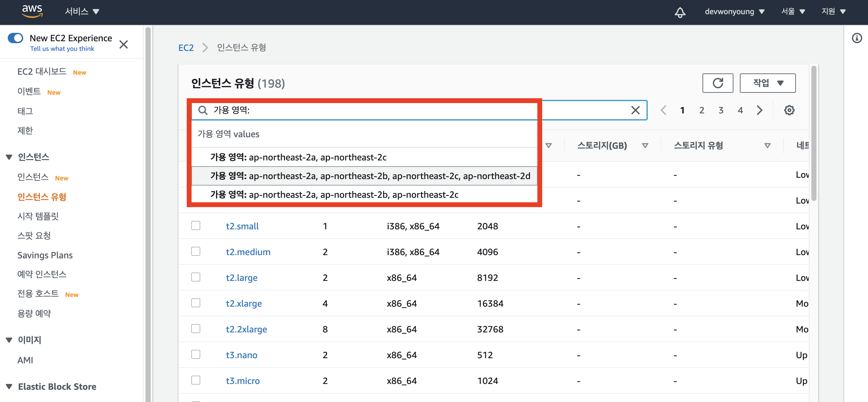The image size is (868, 402).
Task: Click Tell us what you think link
Action: point(62,49)
